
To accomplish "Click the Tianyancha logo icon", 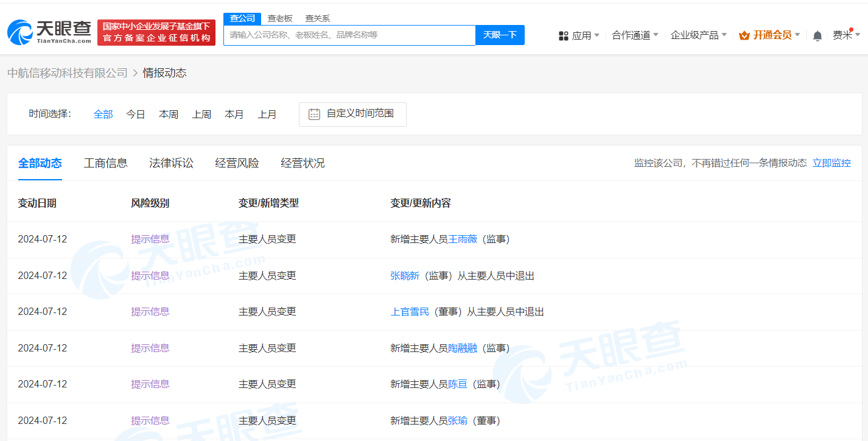I will pos(20,32).
